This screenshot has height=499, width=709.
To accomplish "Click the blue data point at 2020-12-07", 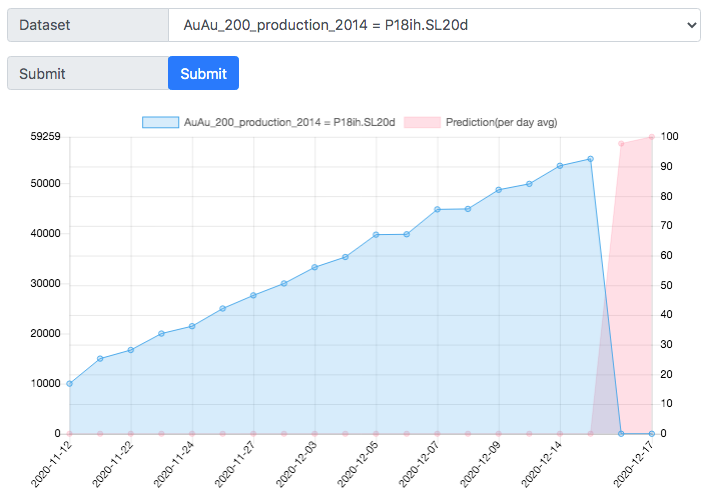I will coord(437,209).
